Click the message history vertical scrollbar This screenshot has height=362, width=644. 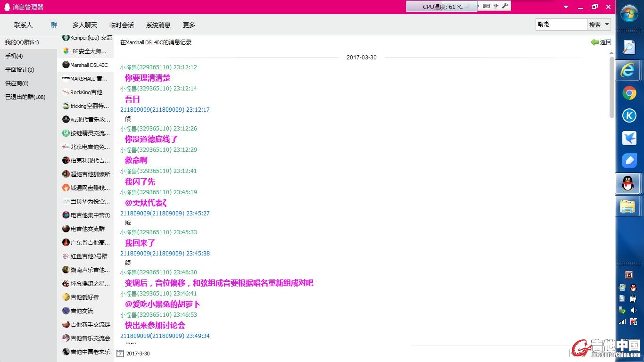(x=612, y=87)
